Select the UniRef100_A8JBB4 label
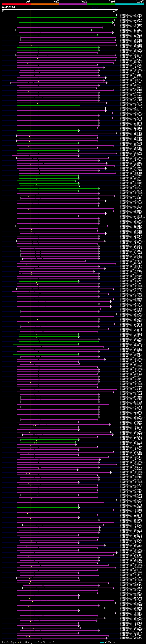This screenshot has height=644, width=146. point(131,173)
